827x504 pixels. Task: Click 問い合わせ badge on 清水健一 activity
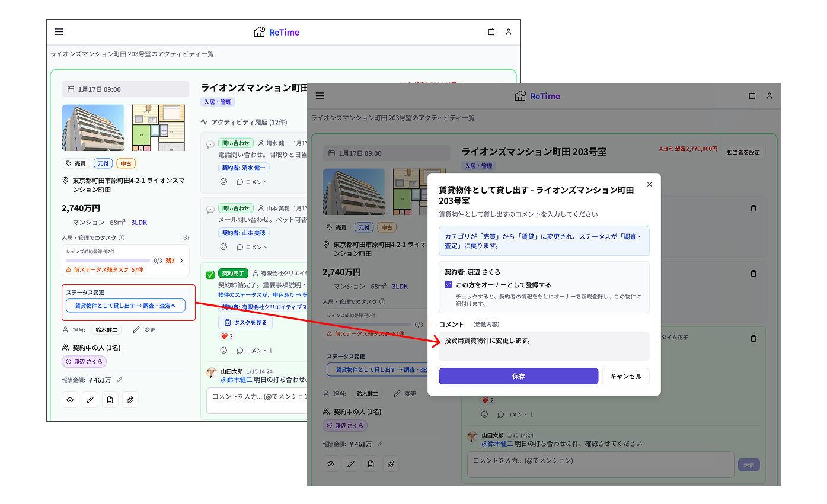[235, 143]
